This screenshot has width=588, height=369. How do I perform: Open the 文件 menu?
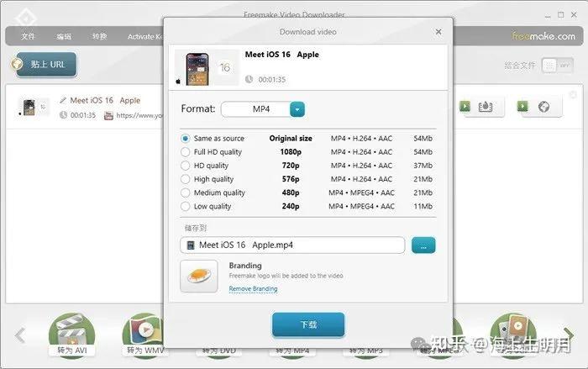(28, 36)
